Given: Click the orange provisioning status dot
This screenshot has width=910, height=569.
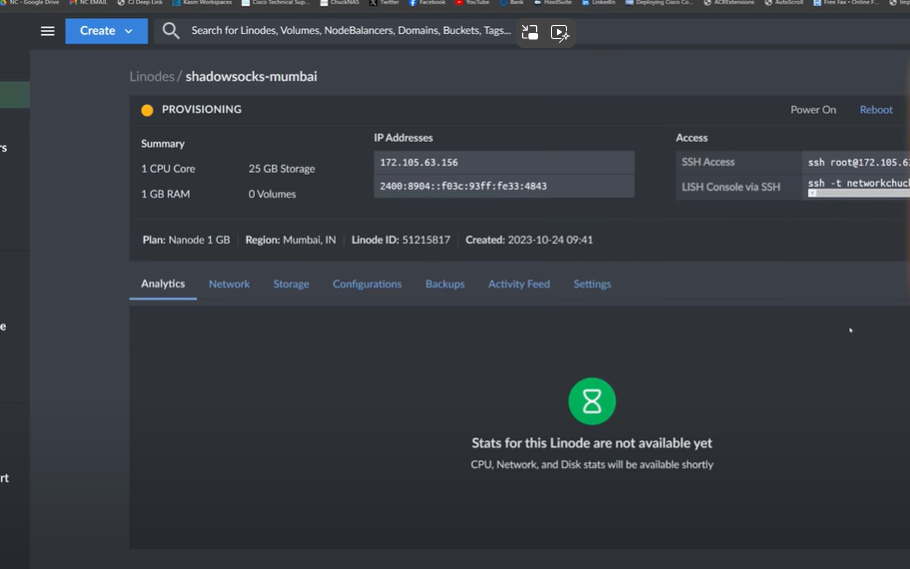Looking at the screenshot, I should pyautogui.click(x=147, y=110).
